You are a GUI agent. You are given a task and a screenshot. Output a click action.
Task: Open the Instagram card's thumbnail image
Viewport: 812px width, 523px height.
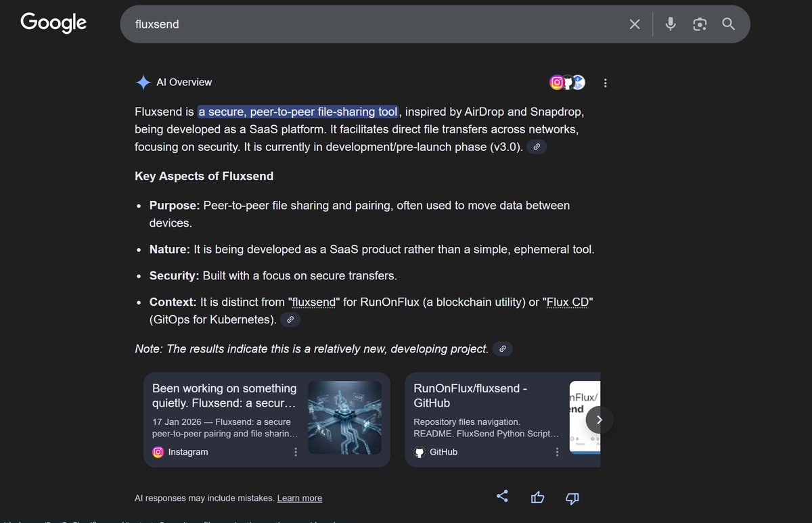click(344, 417)
